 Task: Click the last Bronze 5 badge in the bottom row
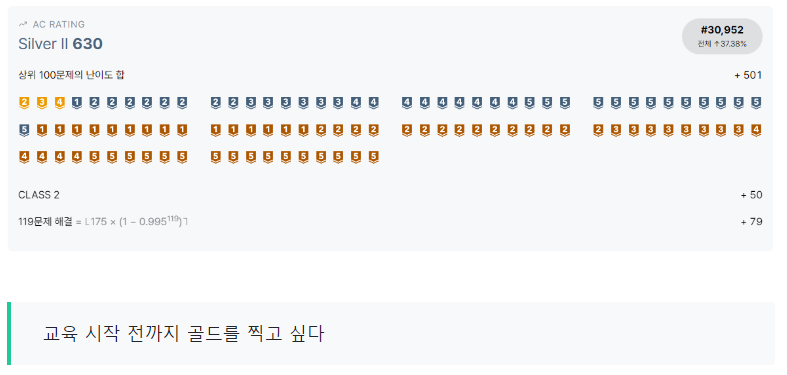373,157
